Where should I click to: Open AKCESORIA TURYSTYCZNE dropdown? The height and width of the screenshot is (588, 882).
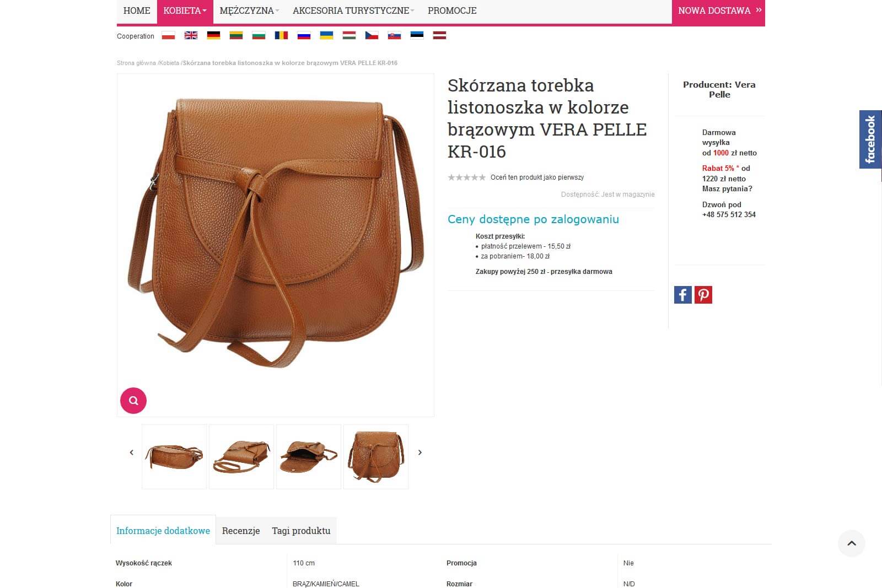tap(353, 11)
